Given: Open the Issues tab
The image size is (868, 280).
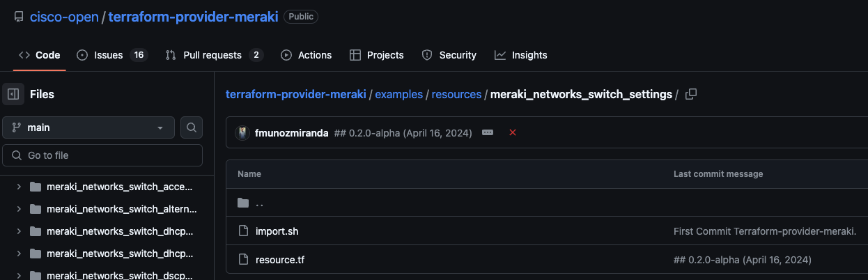Looking at the screenshot, I should click(111, 55).
